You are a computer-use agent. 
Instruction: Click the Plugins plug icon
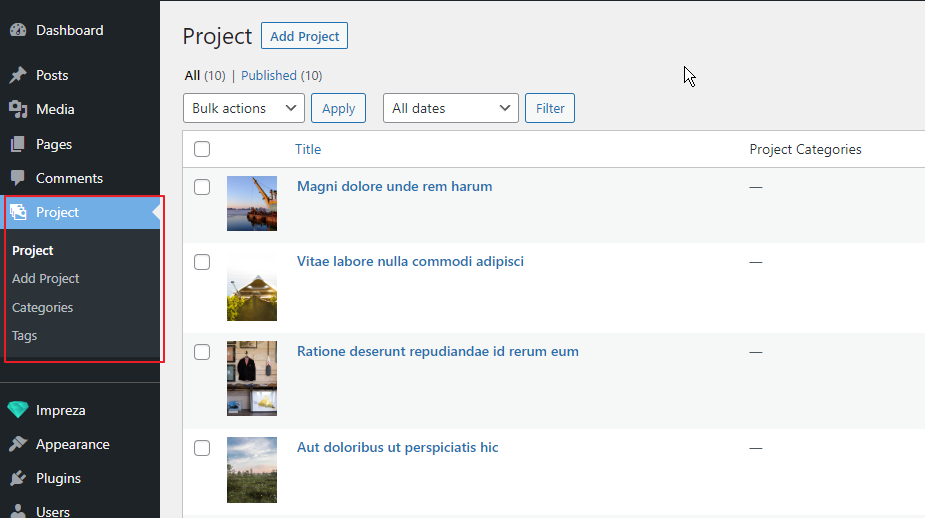click(18, 478)
